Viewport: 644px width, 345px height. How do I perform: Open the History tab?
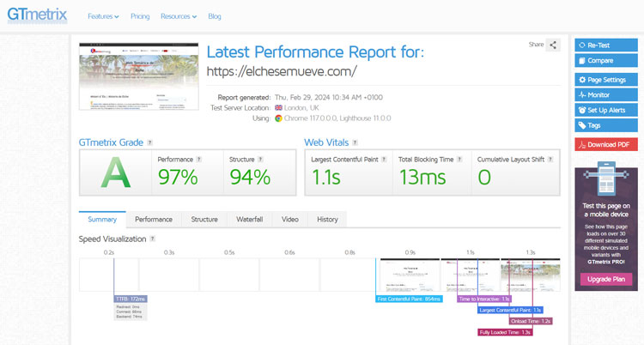(327, 220)
